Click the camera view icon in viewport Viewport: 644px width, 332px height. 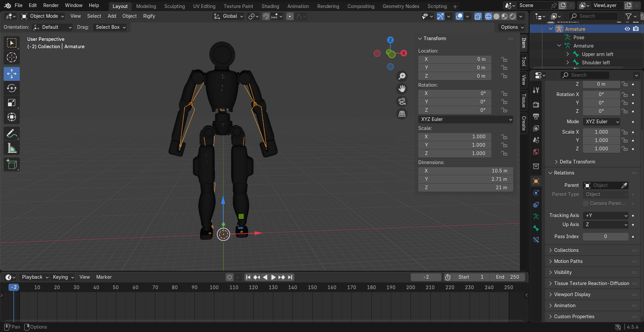(x=402, y=101)
